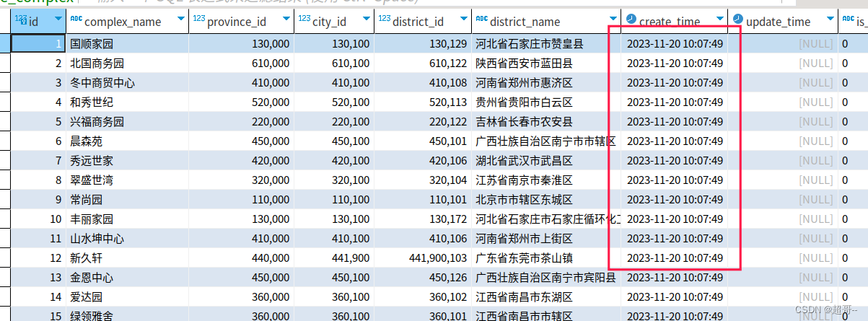868x321 pixels.
Task: Select cell 新久轩
Action: coord(127,258)
